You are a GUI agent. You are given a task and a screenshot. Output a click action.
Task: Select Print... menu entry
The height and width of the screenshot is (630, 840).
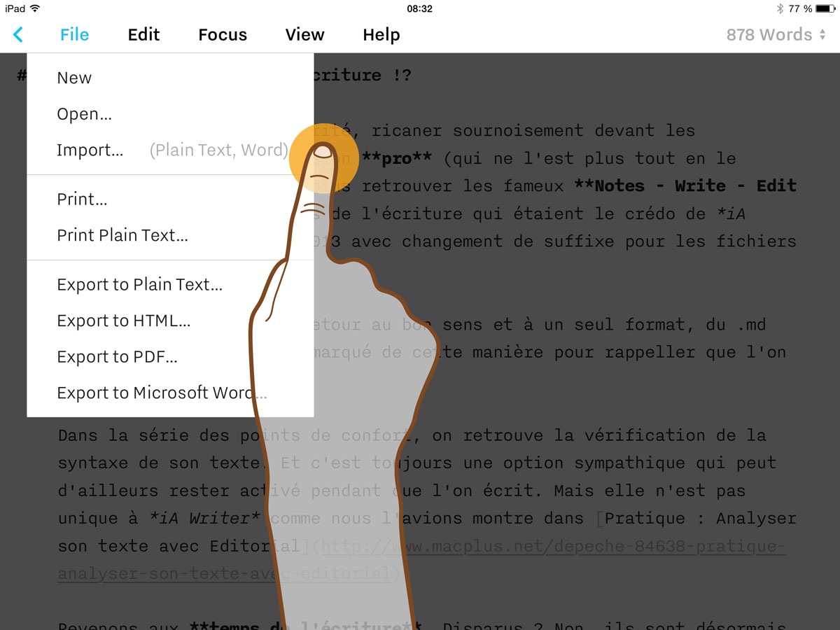[x=170, y=199]
